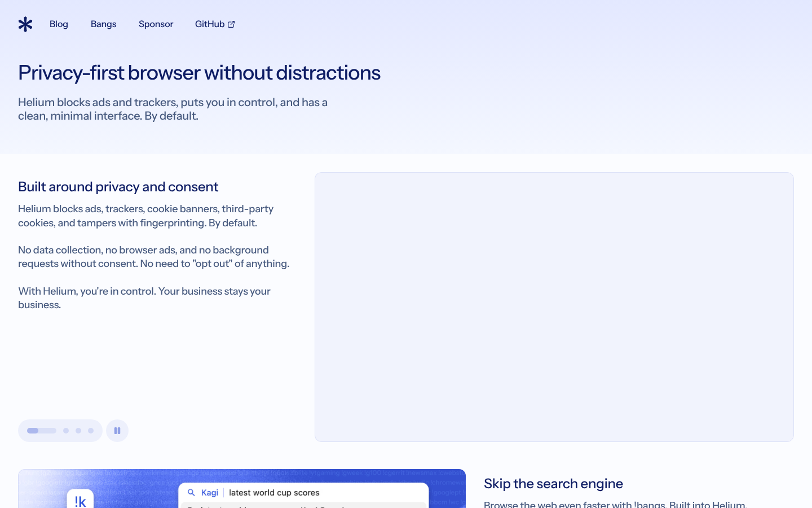The width and height of the screenshot is (812, 508).
Task: Click the 'Privacy-first browser without distractions' headline
Action: 199,73
